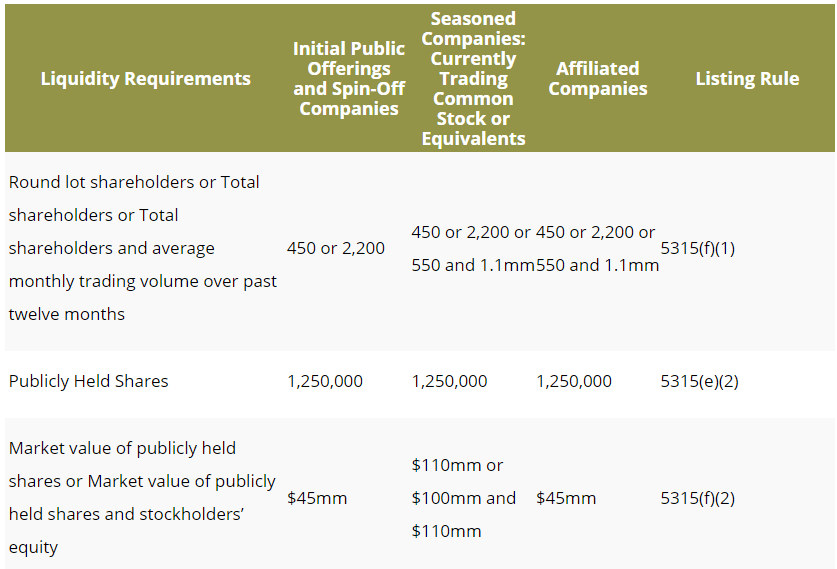This screenshot has height=569, width=837.
Task: Select $45mm in the Initial Public Offerings column
Action: coord(316,498)
